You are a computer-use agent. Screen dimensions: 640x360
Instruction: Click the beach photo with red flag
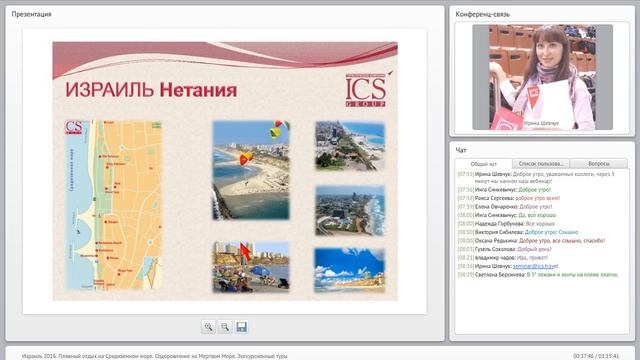tap(251, 267)
